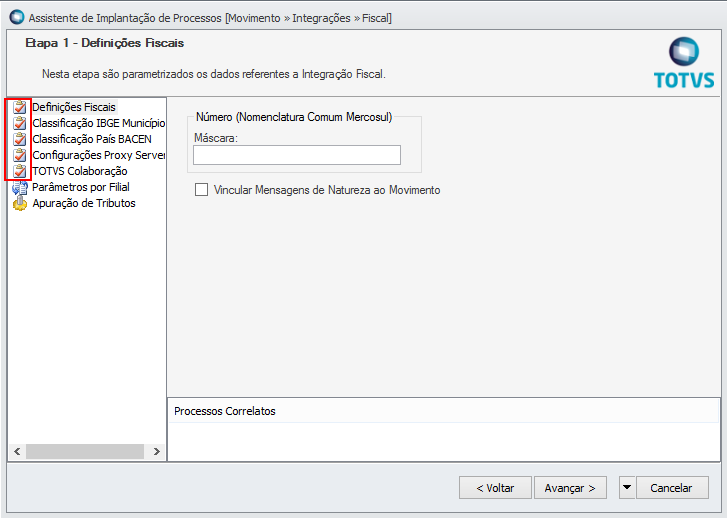Click the Definições Fiscais clipboard icon
This screenshot has height=518, width=727.
[x=19, y=107]
